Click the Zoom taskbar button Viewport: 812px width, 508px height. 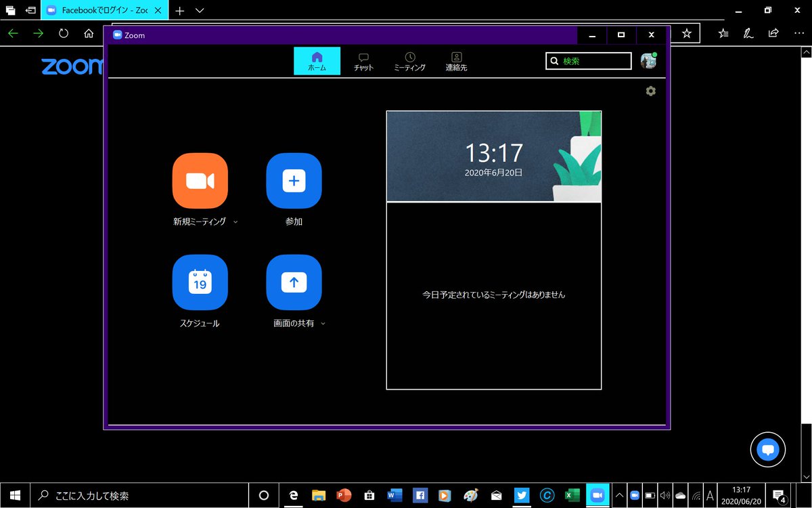click(x=597, y=495)
